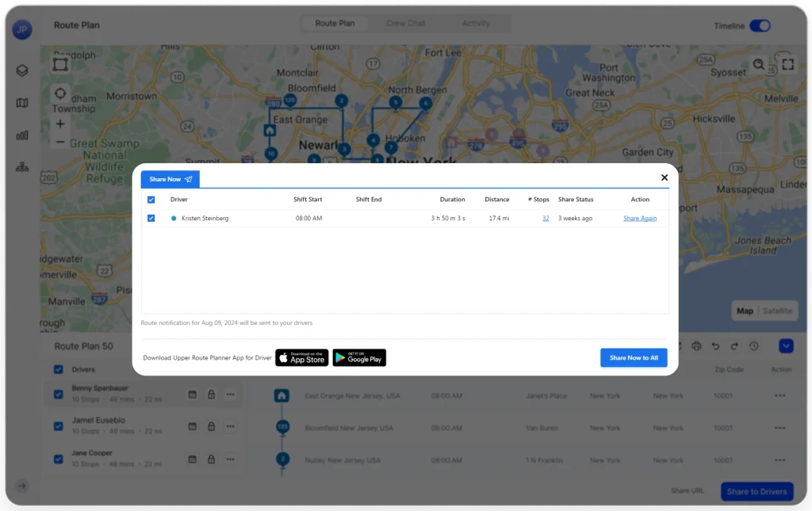The image size is (812, 511).
Task: Toggle Benny Spanbauer checkbox
Action: (59, 394)
